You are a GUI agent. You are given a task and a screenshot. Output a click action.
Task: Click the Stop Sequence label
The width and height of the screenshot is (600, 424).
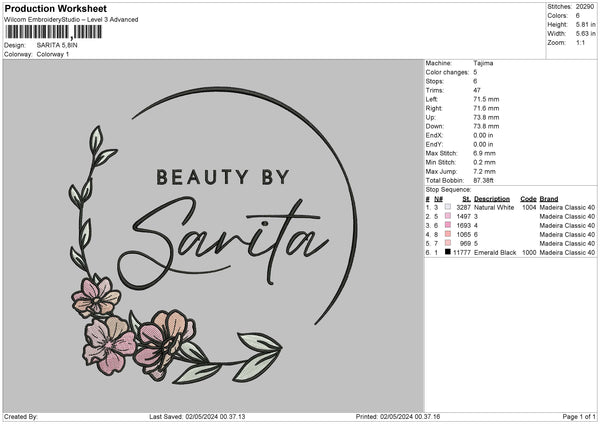pyautogui.click(x=448, y=188)
